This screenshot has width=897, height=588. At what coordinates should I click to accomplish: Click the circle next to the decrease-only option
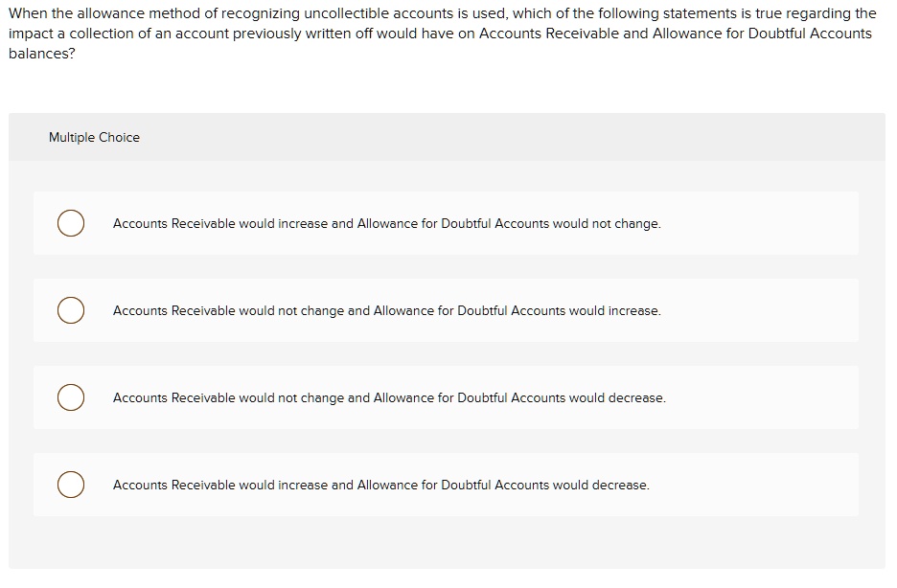point(70,397)
